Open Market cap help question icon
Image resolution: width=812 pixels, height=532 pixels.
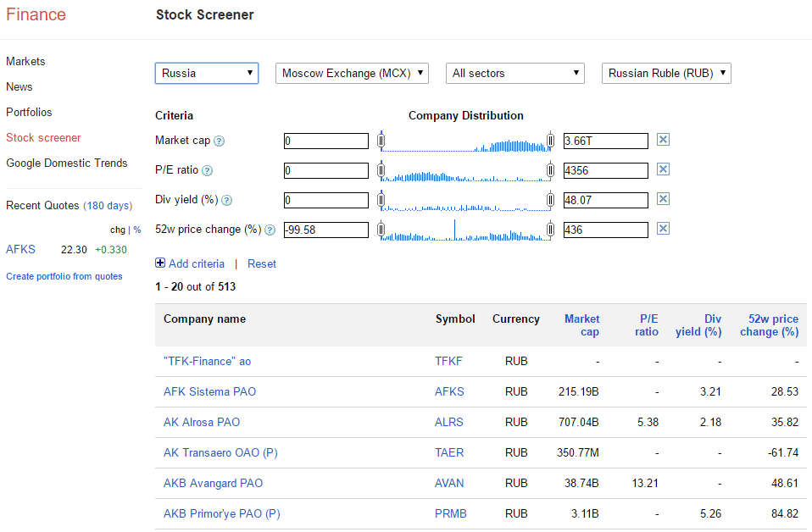tap(219, 141)
